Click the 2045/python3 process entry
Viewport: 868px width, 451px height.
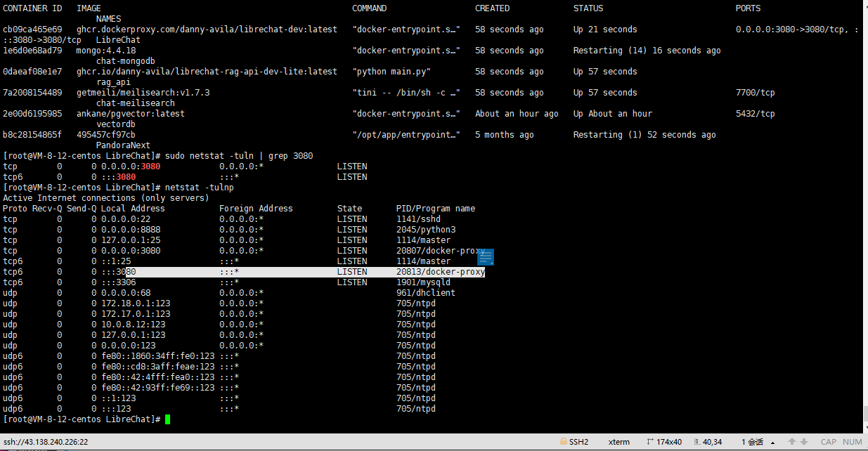[x=426, y=230]
